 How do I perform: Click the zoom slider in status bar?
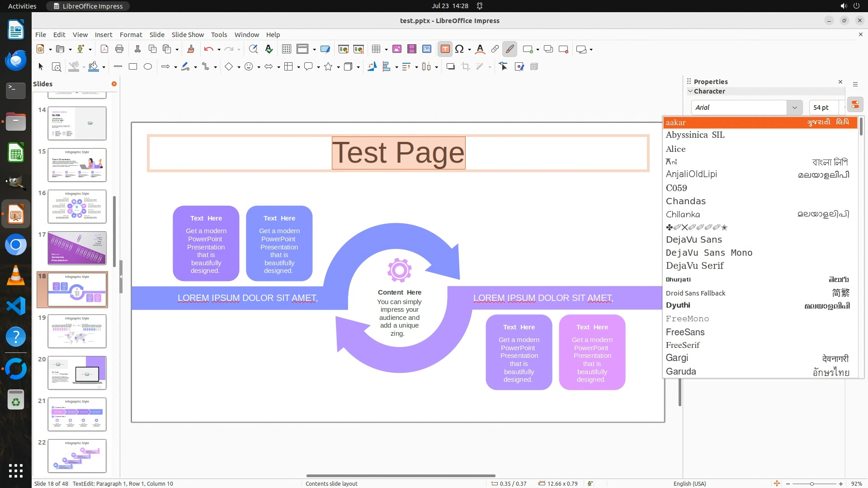coord(812,484)
